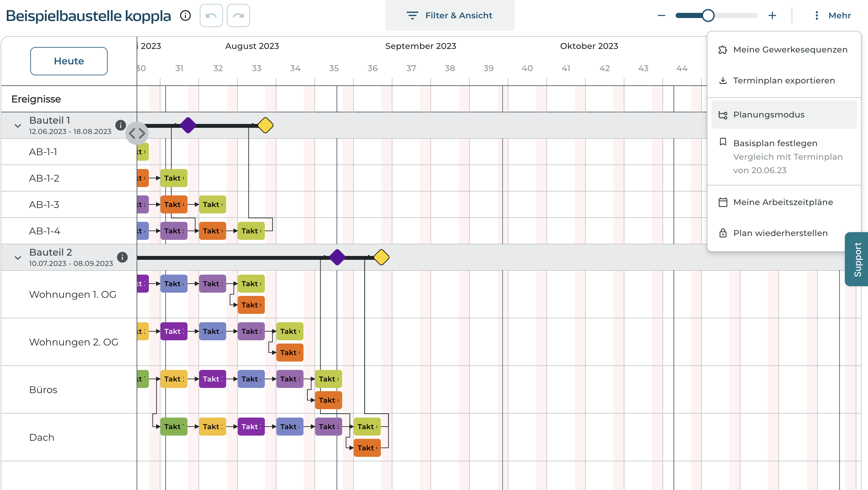Collapse the Bauteil 1 group chevron

click(18, 126)
